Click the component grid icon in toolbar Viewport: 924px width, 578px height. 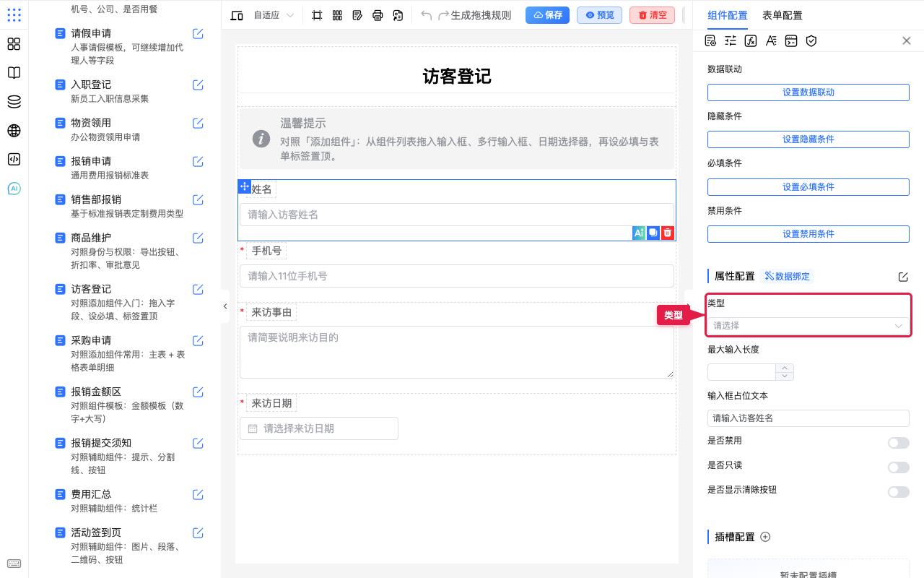click(337, 15)
